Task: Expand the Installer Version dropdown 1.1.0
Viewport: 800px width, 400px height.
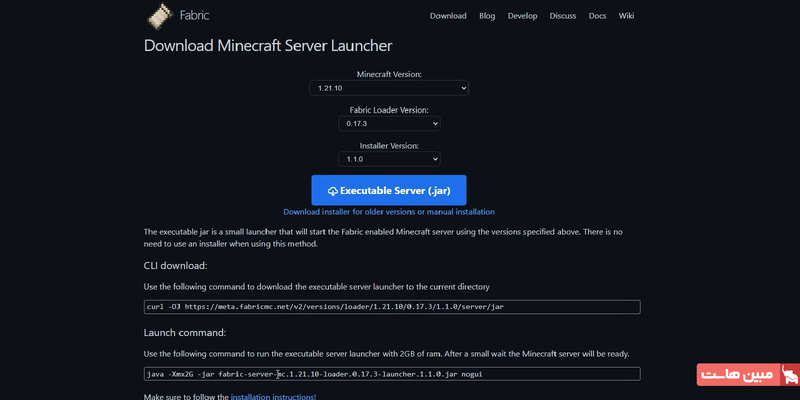Action: click(x=389, y=159)
